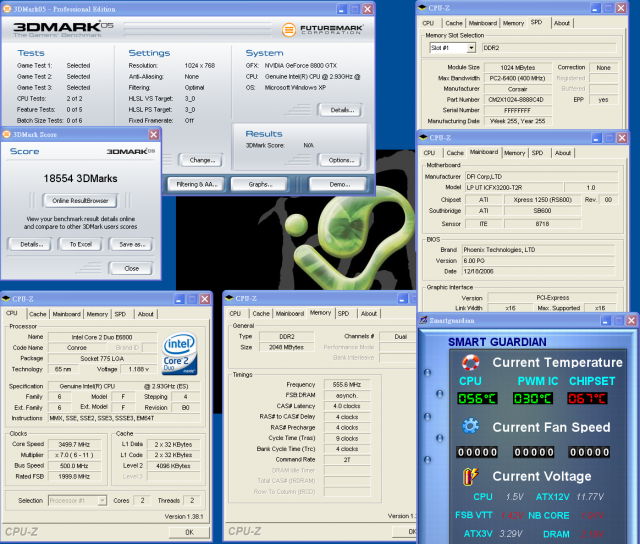Viewport: 640px width, 544px height.
Task: Open the Memory tab in the CPU-Z SPD window
Action: pyautogui.click(x=513, y=23)
